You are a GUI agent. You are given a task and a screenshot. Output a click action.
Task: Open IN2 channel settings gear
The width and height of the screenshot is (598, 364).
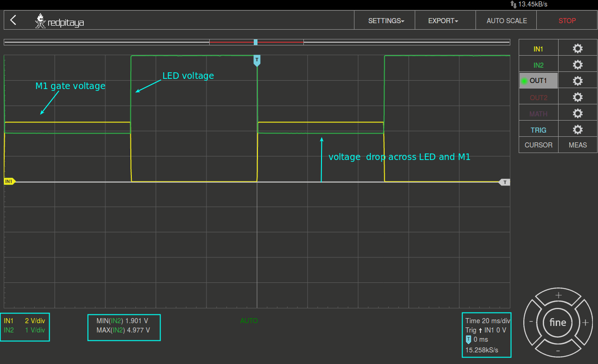click(578, 65)
